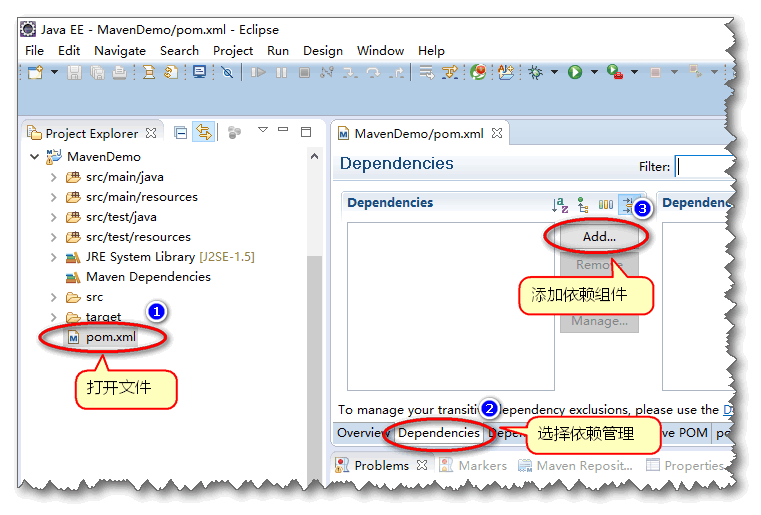Open Project Explorer view menu triangle
This screenshot has width=761, height=515.
click(263, 130)
